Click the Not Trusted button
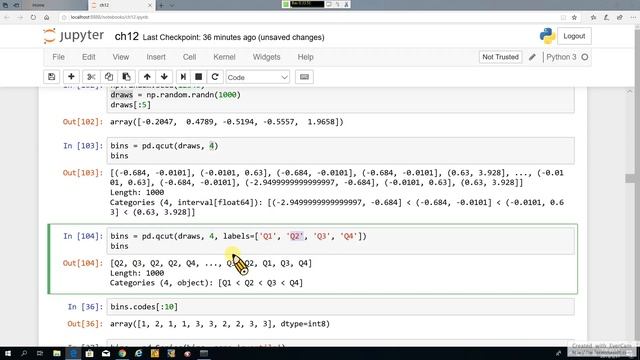This screenshot has width=640, height=360. 500,57
